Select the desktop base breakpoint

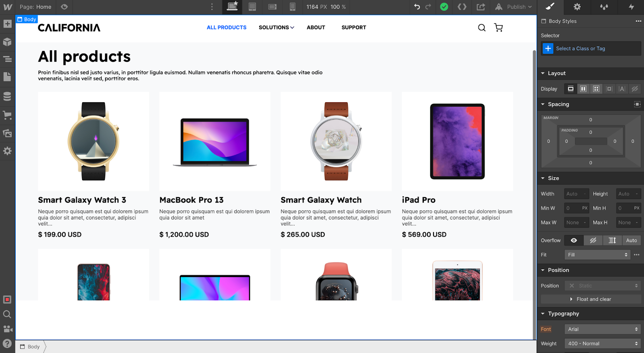click(232, 7)
